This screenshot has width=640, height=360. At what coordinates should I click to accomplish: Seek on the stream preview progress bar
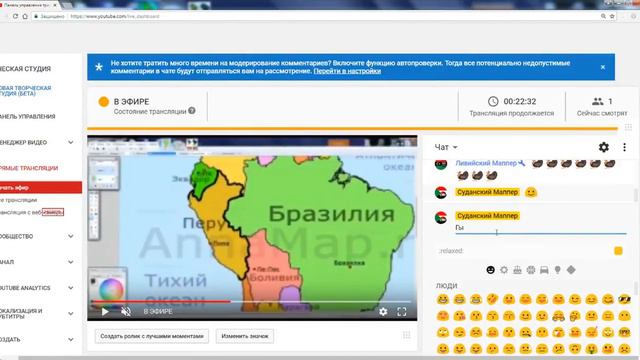point(252,302)
